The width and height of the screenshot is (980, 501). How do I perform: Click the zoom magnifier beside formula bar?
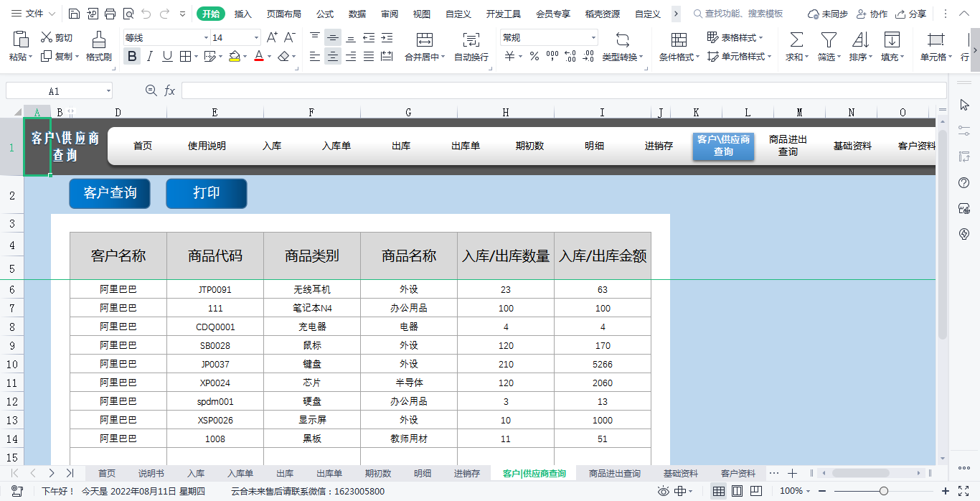click(151, 90)
